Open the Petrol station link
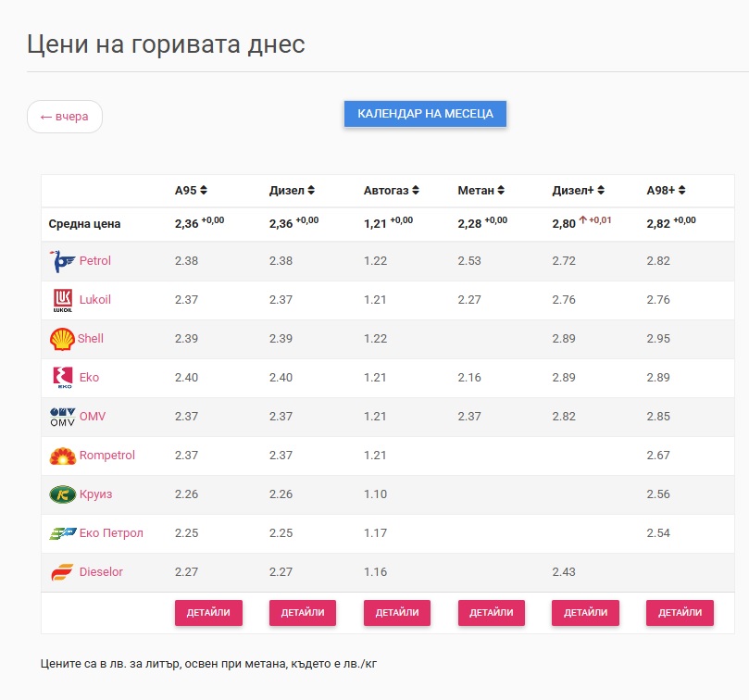This screenshot has width=749, height=700. [x=95, y=261]
